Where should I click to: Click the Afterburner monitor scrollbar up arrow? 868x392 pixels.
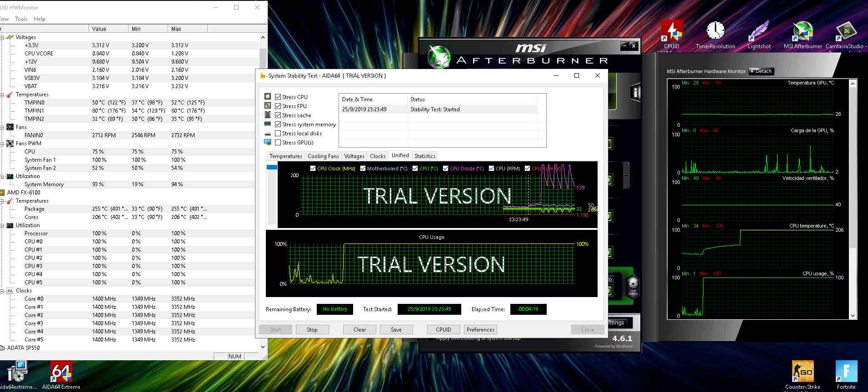click(x=853, y=84)
